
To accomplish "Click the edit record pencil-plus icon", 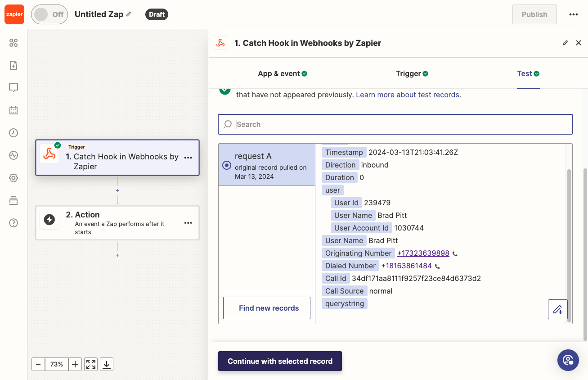I will click(558, 309).
